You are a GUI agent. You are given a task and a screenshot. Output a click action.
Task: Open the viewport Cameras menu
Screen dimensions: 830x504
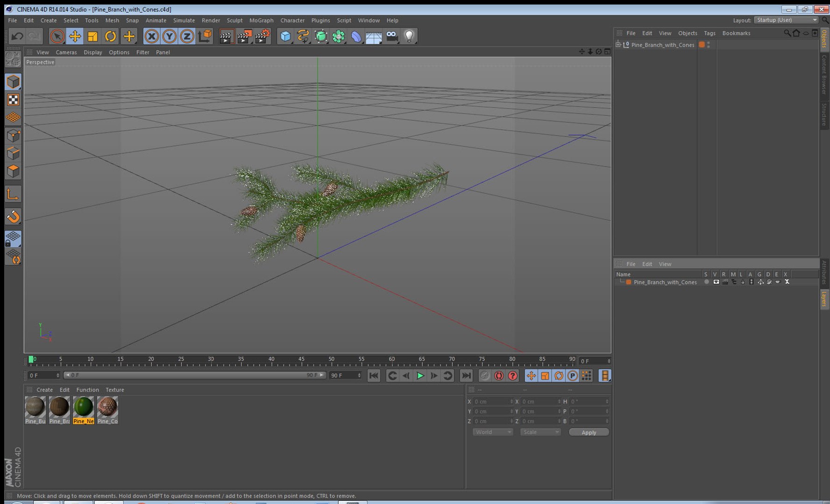(x=66, y=52)
